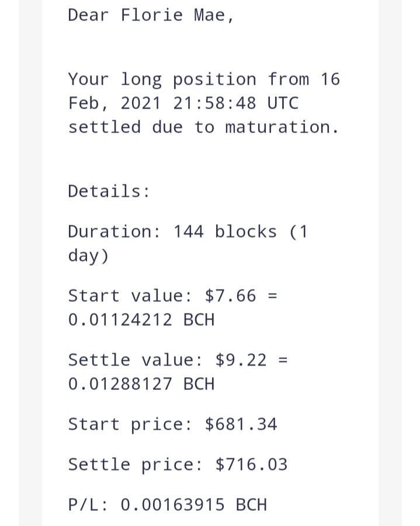The width and height of the screenshot is (420, 526).
Task: Select the 'Your long position from 16' line
Action: tap(204, 80)
